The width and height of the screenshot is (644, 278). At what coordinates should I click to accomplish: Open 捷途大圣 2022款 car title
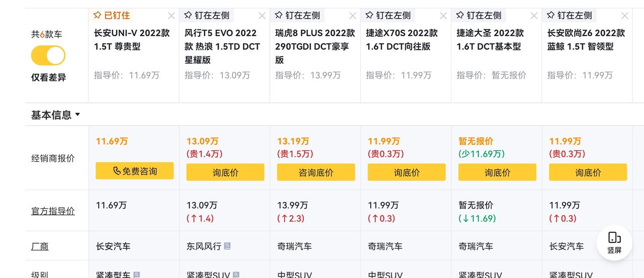point(491,40)
